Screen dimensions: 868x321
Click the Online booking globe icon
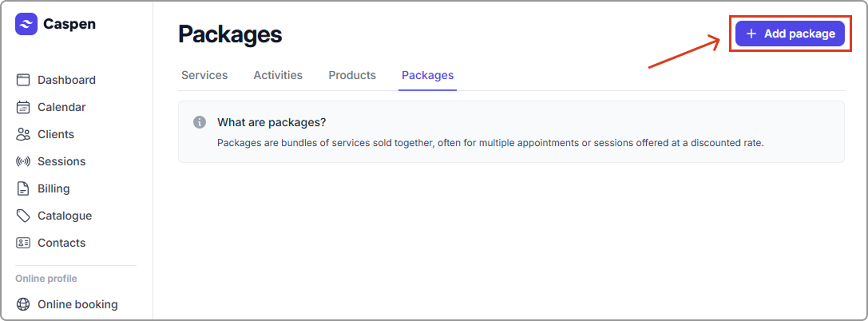point(23,304)
